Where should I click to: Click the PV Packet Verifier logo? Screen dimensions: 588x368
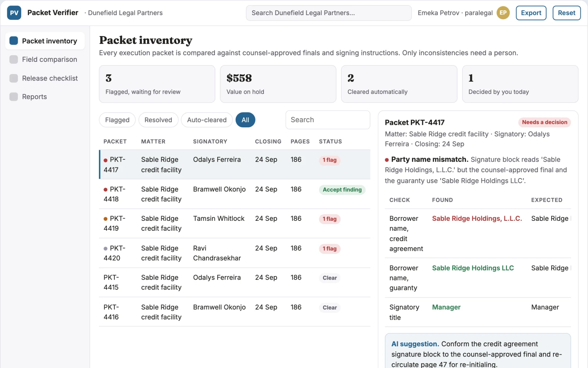point(14,13)
